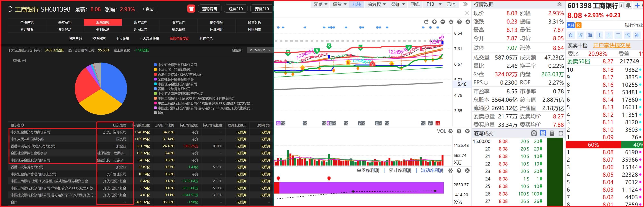Click the 银行行业 sector label
This screenshot has width=644, height=207.
click(634, 25)
